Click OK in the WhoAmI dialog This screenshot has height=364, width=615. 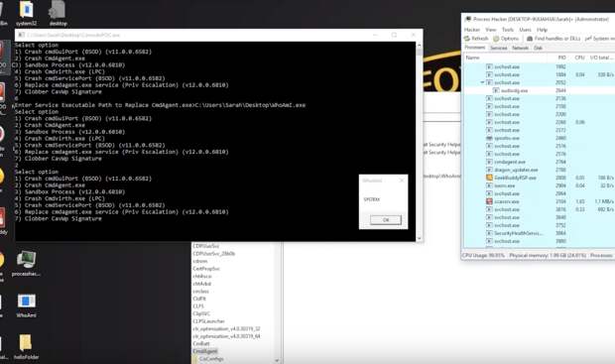coord(386,220)
